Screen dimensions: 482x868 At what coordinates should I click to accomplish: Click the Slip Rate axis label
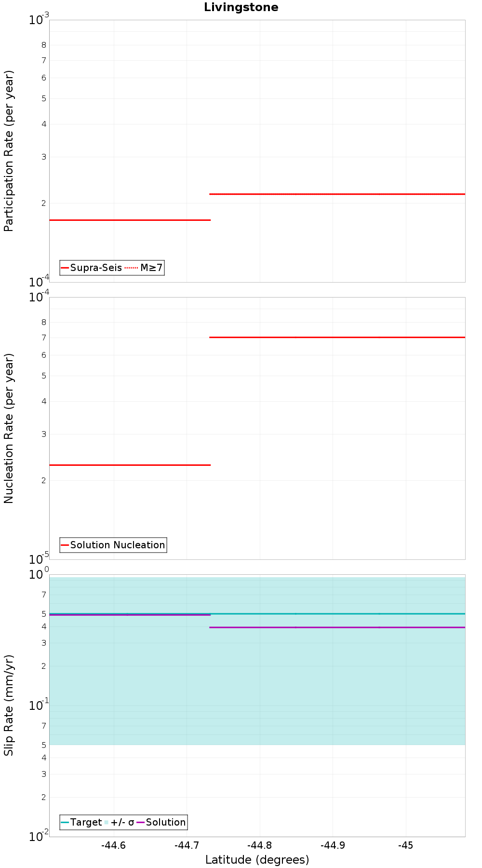9,705
